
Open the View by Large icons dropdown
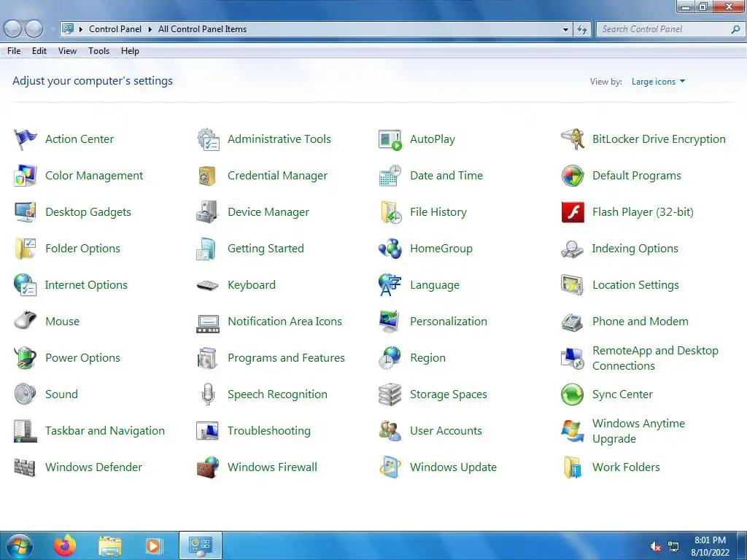coord(659,82)
